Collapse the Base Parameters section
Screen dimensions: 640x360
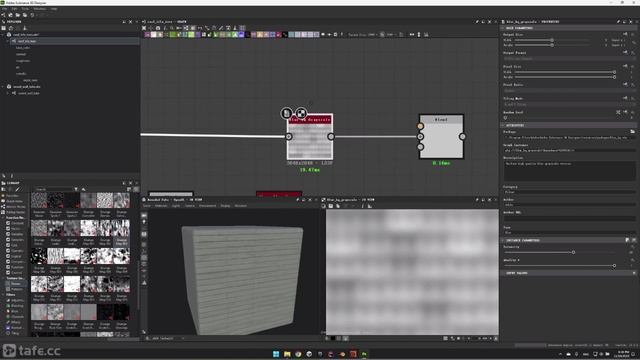[x=503, y=28]
